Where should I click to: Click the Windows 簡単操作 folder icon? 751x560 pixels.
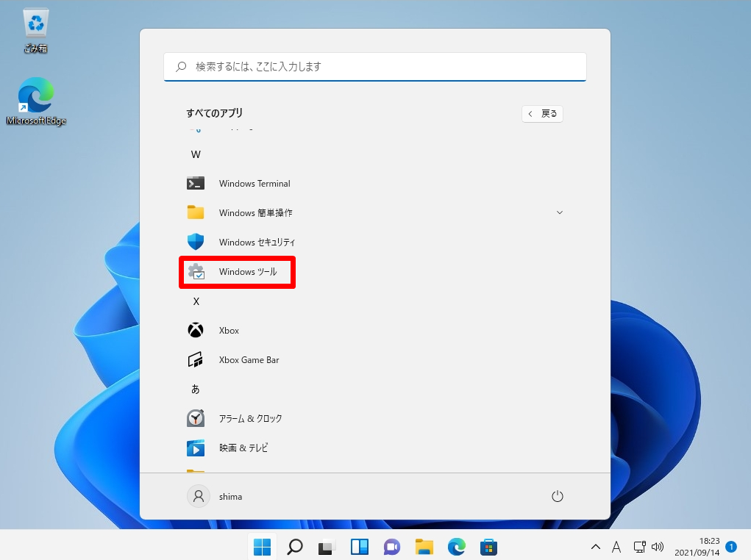[196, 212]
